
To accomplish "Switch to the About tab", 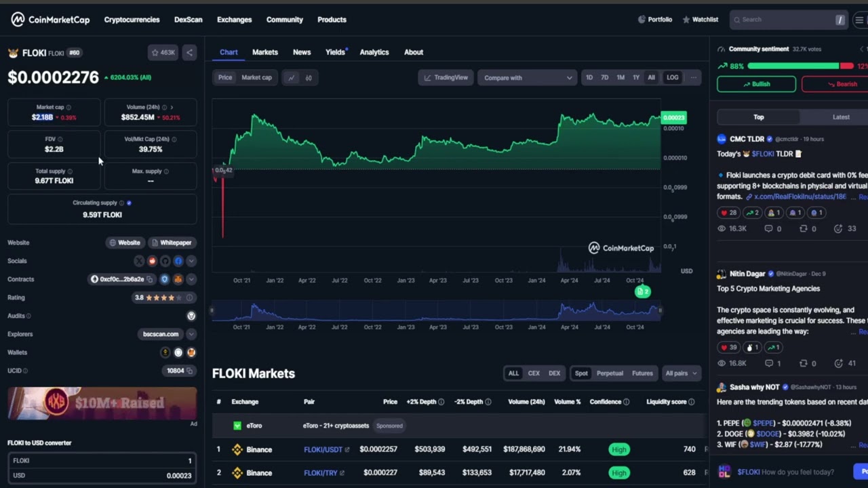I will pos(414,52).
